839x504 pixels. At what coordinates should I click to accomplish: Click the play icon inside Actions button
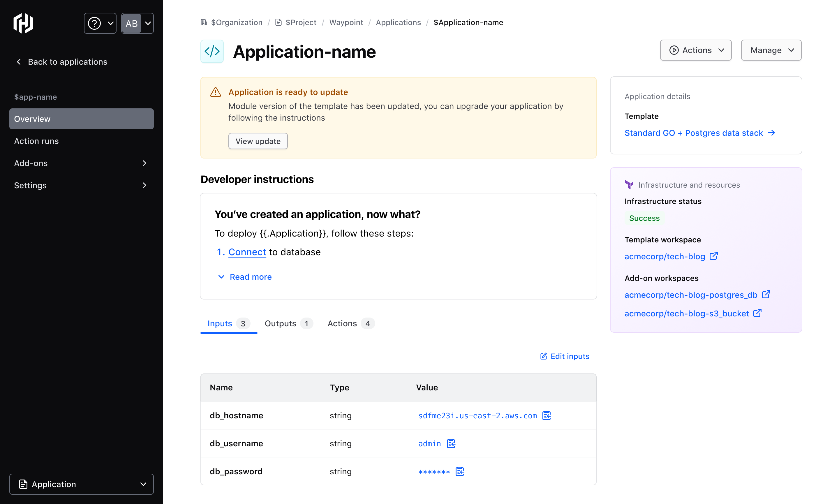coord(674,50)
